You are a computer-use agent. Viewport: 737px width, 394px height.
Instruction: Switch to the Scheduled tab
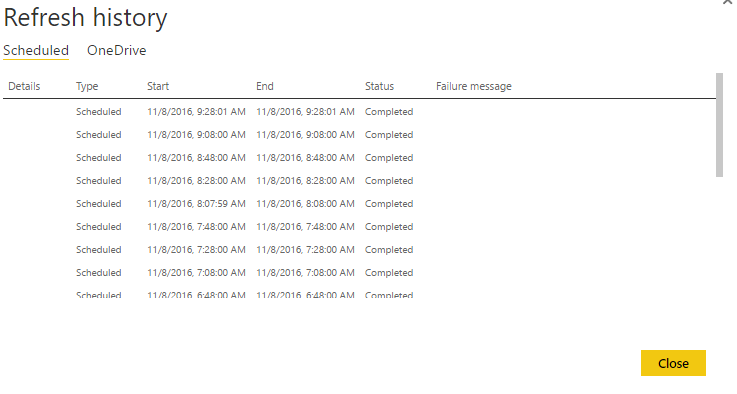pyautogui.click(x=36, y=50)
